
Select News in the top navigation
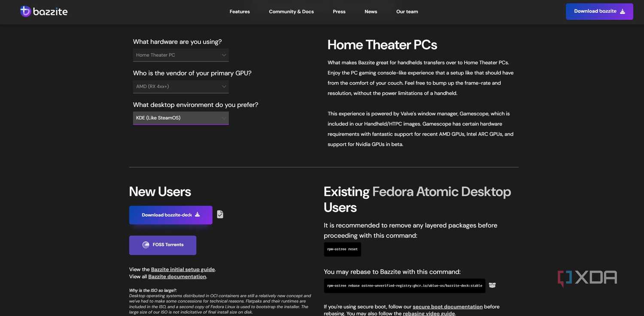click(371, 12)
